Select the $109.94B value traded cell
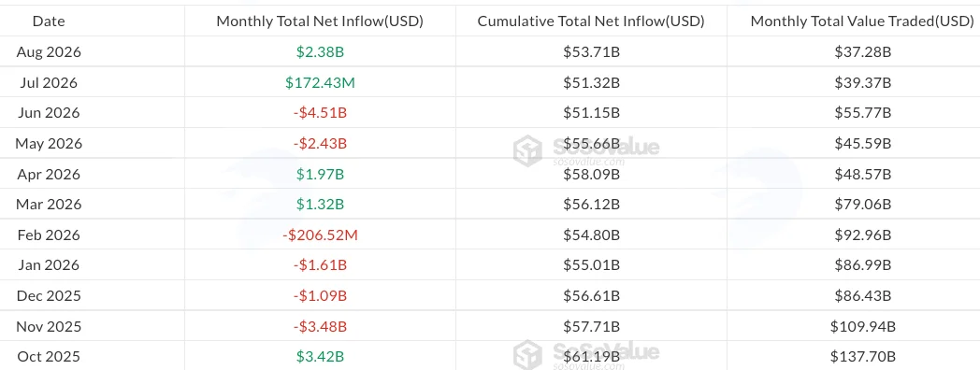 [x=862, y=326]
